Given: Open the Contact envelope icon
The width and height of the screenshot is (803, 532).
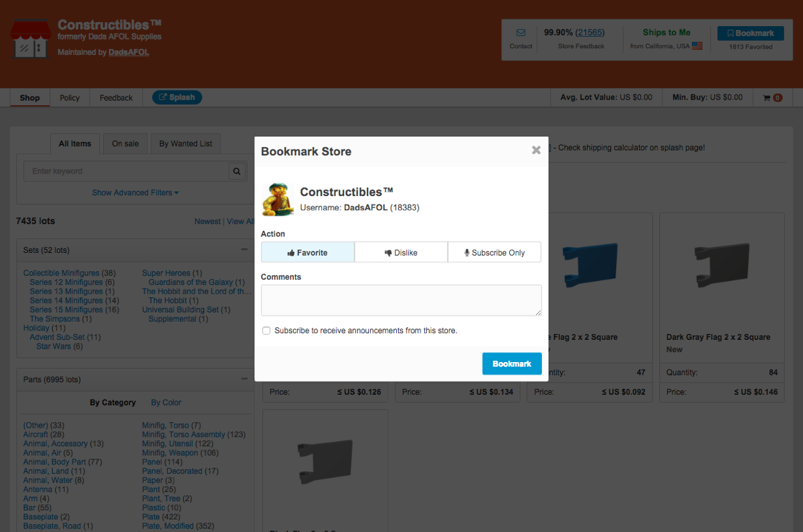Looking at the screenshot, I should tap(521, 33).
